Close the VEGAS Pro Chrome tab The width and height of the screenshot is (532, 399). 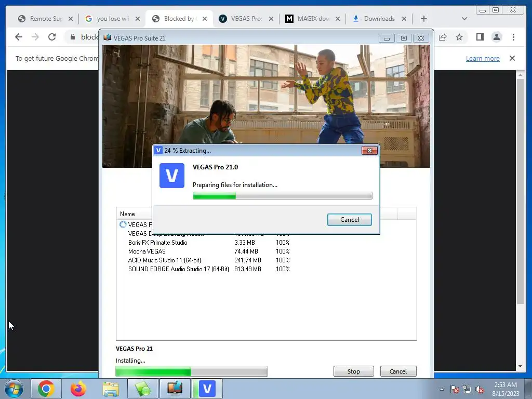pyautogui.click(x=271, y=19)
